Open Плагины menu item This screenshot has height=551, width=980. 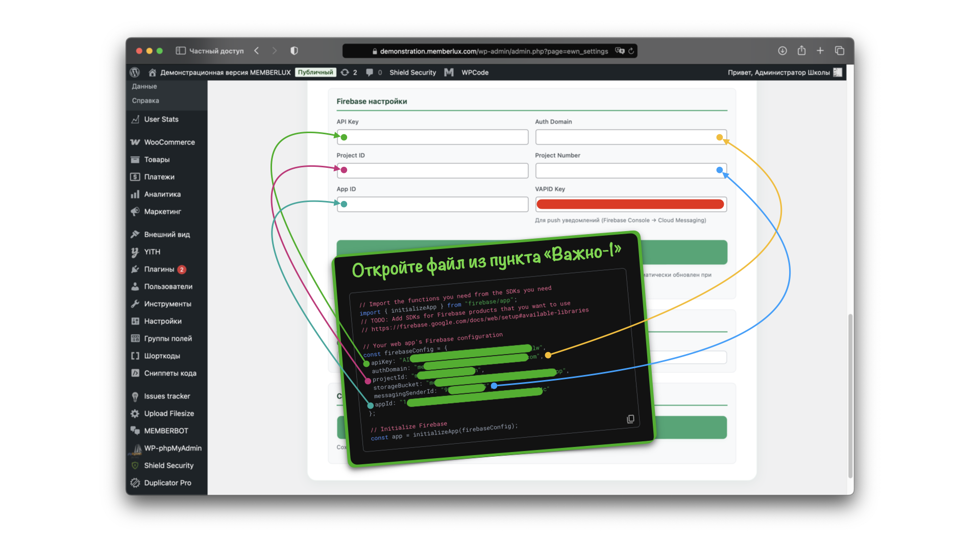click(159, 269)
